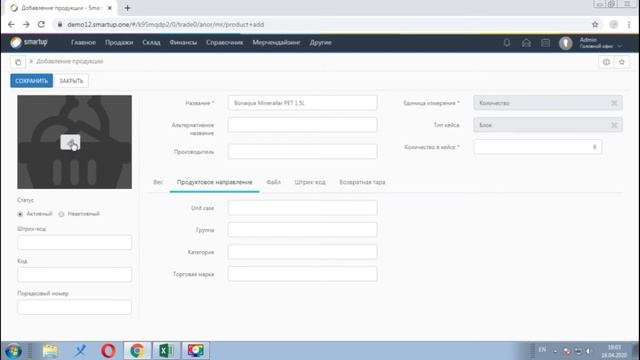This screenshot has width=640, height=360.
Task: Open Справочник menu
Action: [x=224, y=42]
